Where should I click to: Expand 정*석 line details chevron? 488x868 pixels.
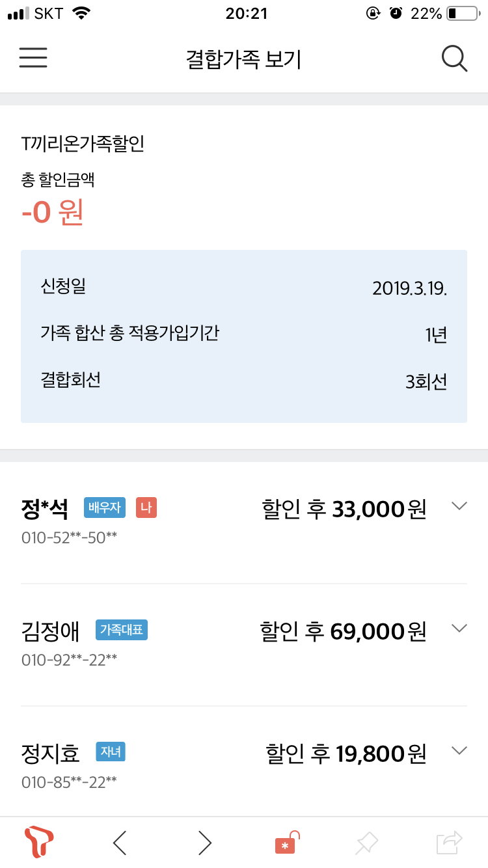pos(459,506)
